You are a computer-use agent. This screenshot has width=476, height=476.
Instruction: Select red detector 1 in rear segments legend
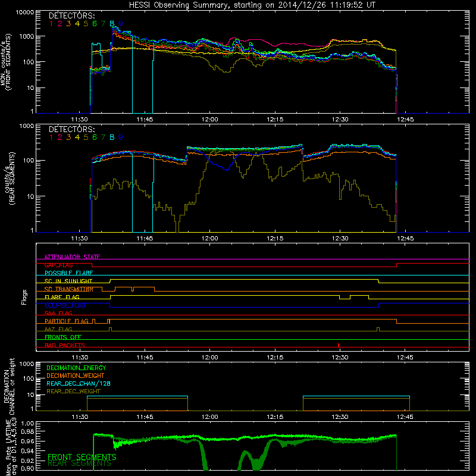click(x=51, y=137)
